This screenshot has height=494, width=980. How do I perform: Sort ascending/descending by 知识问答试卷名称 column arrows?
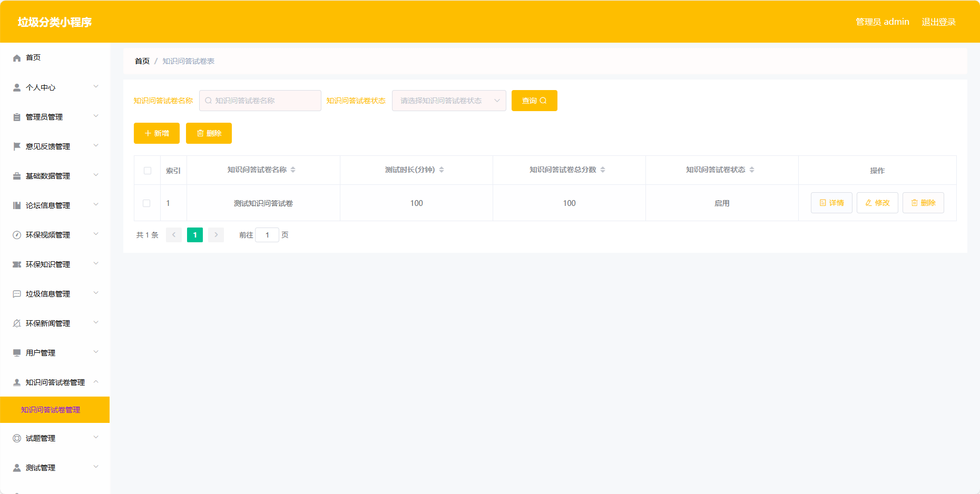pyautogui.click(x=293, y=170)
